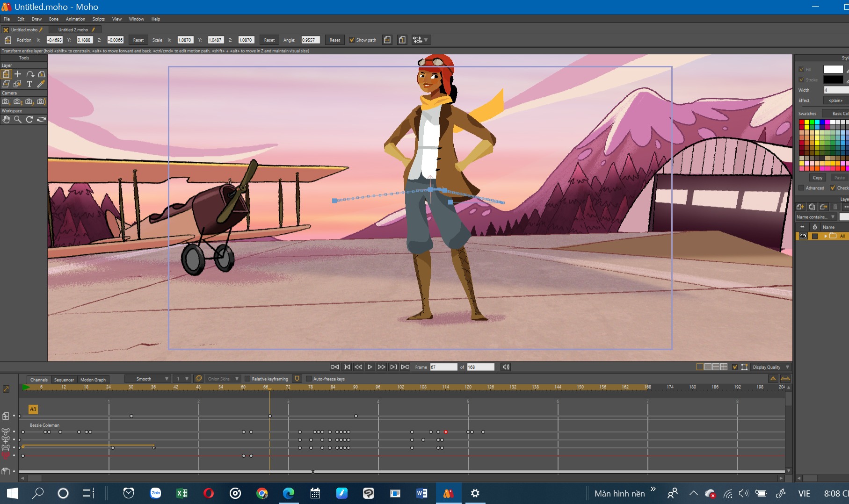Open the Bone menu

click(x=54, y=19)
